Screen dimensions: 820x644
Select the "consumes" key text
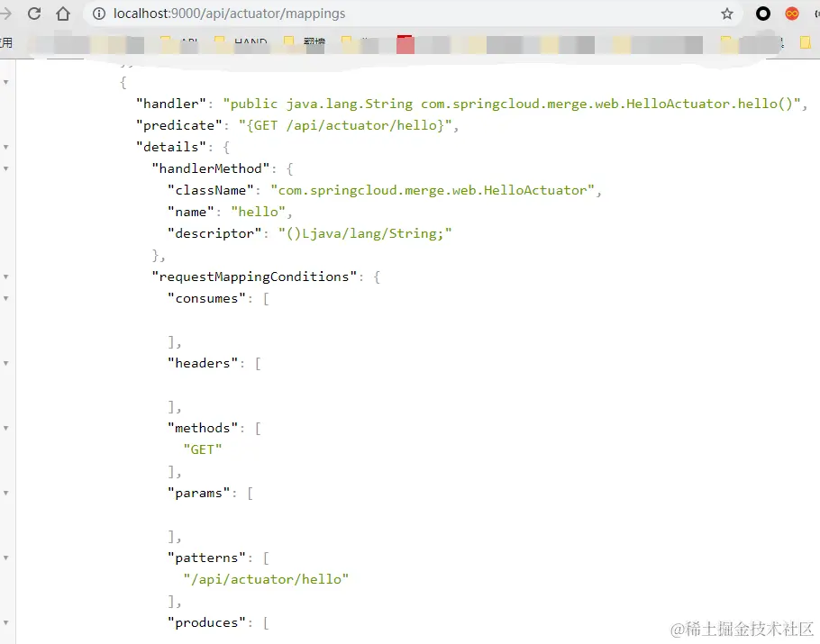point(206,298)
